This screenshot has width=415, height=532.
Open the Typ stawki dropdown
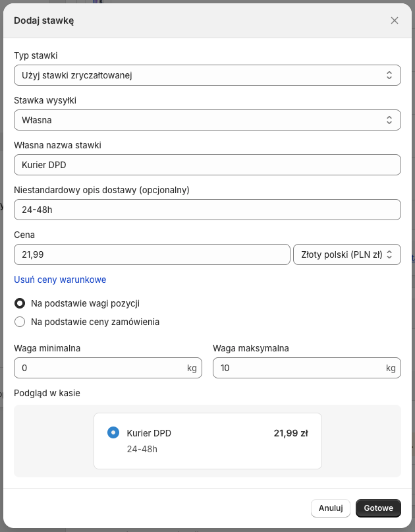pyautogui.click(x=207, y=75)
